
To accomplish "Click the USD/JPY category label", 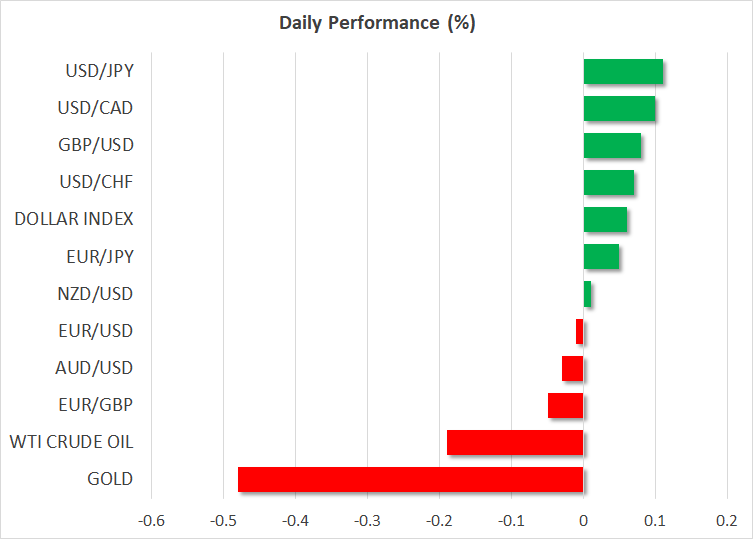I will (x=100, y=71).
